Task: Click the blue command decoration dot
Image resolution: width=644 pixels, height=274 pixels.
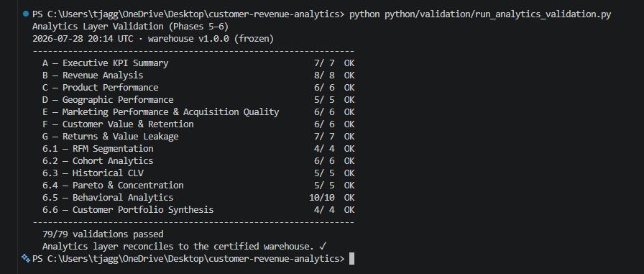Action: pyautogui.click(x=27, y=14)
